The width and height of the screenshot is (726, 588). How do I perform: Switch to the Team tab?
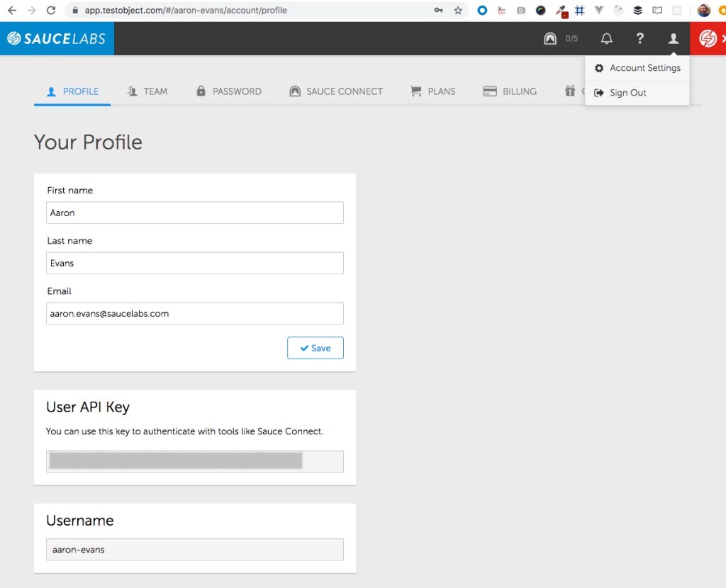(147, 91)
